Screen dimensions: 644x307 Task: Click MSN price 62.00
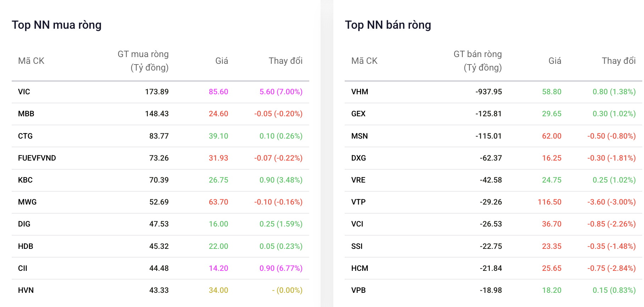click(552, 136)
